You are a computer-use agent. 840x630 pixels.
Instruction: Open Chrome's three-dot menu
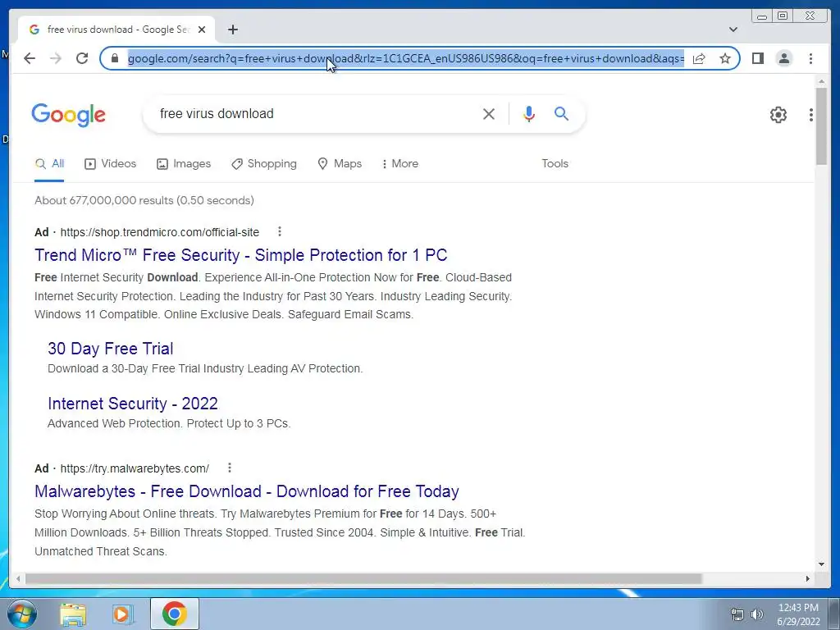(x=810, y=58)
